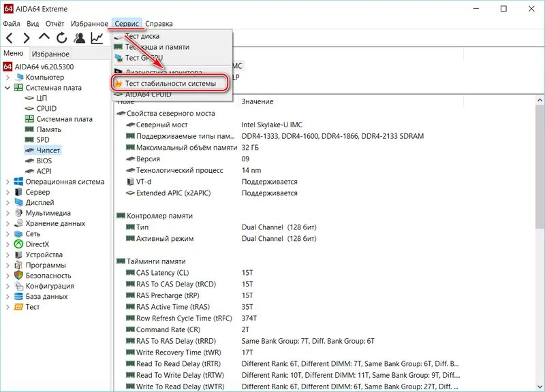Select the Северный мост row
545x392 pixels.
325,125
